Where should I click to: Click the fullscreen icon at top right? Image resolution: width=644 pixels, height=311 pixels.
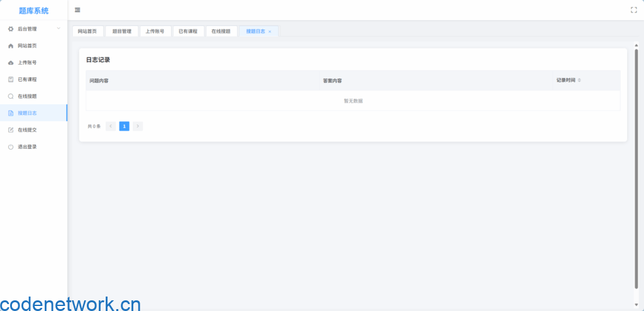[x=633, y=10]
